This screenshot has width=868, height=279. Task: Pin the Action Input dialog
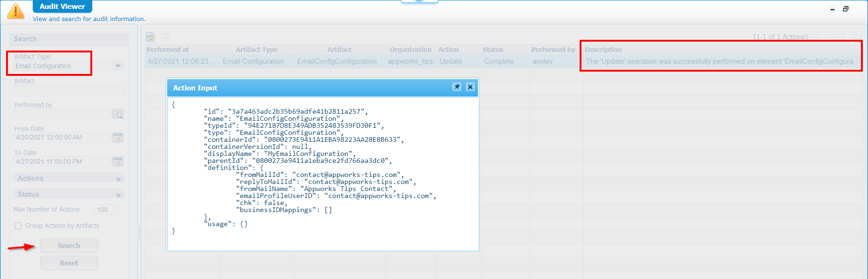click(x=456, y=87)
